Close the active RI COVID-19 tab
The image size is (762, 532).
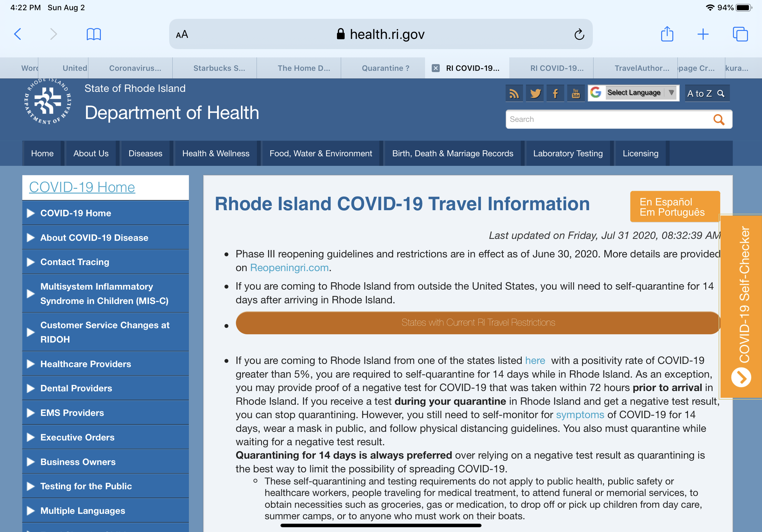[436, 68]
